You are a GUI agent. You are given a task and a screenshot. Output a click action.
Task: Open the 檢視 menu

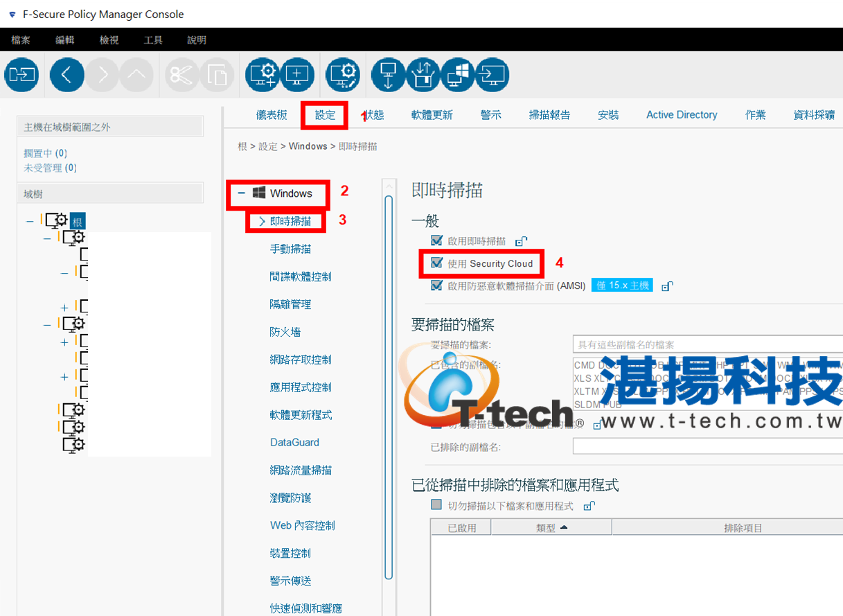[x=109, y=40]
